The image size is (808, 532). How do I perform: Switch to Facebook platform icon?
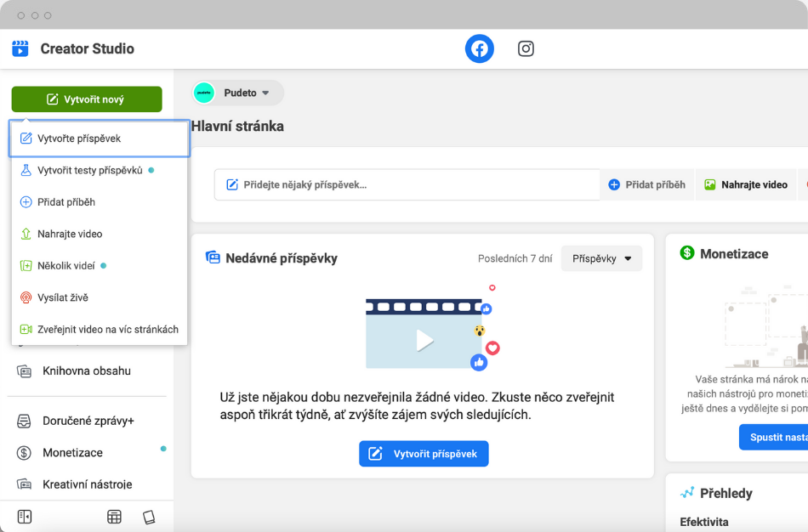[x=479, y=48]
